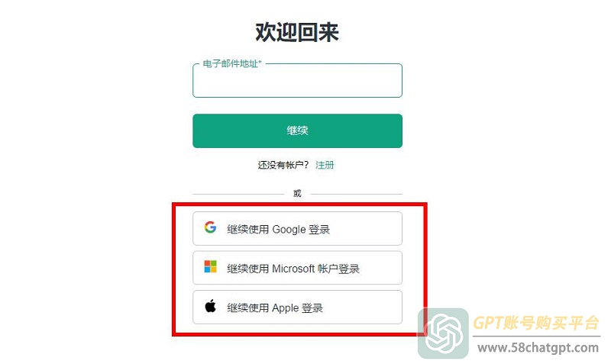Click the 欢迎回来 heading

(297, 32)
